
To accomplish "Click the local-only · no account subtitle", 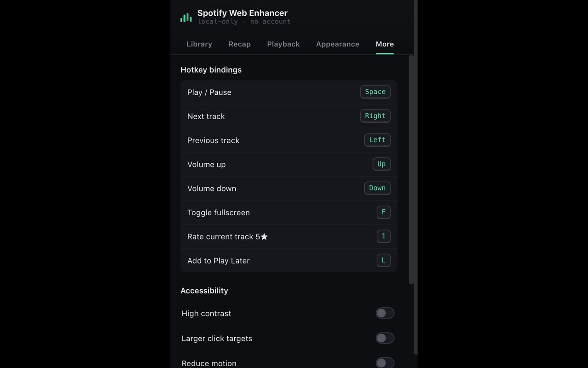I will (x=244, y=22).
